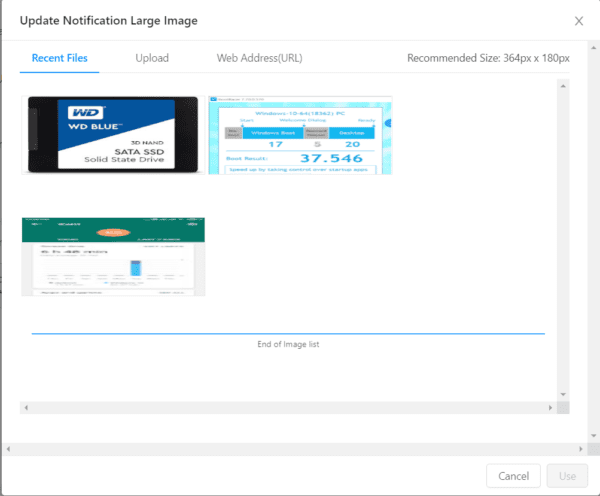Image resolution: width=600 pixels, height=496 pixels.
Task: Click inner horizontal scrollbar right arrow
Action: 550,408
